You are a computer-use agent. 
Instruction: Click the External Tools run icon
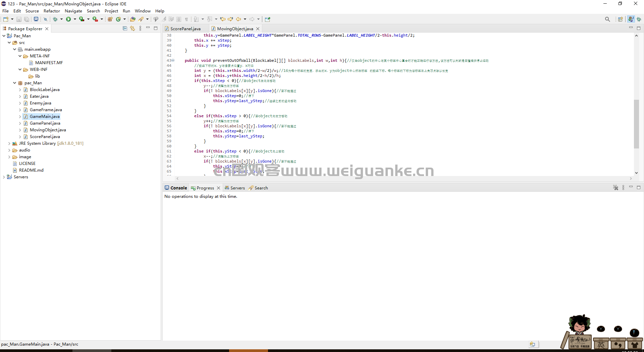coord(95,19)
